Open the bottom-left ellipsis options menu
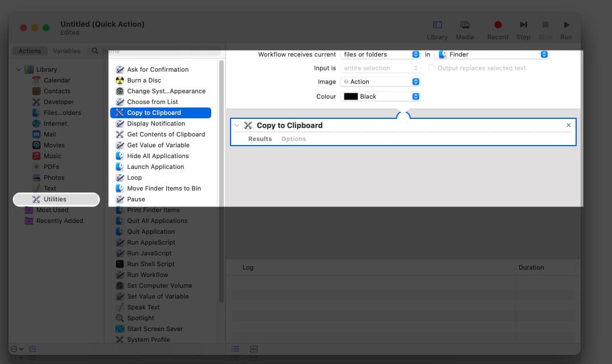The image size is (612, 364). pos(17,349)
